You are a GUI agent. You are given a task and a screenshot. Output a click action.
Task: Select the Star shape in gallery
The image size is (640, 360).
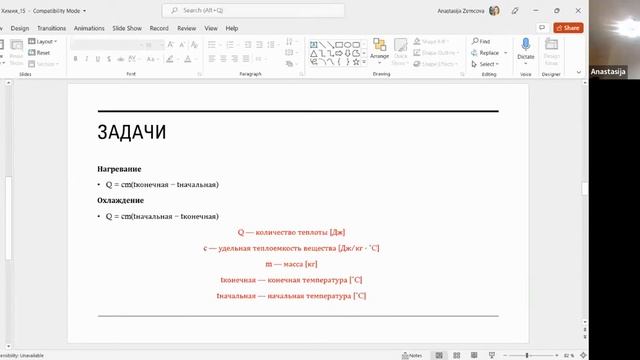[x=356, y=62]
